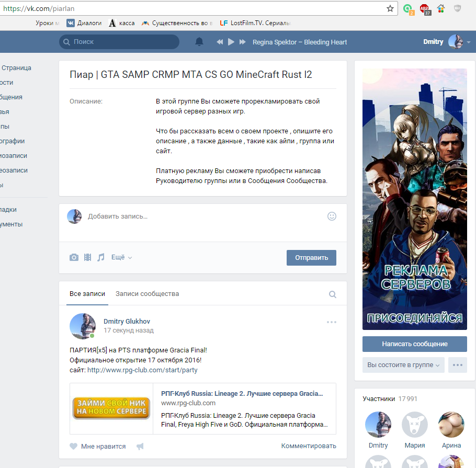Open the group actions three-dot button
476x468 pixels.
pos(458,365)
